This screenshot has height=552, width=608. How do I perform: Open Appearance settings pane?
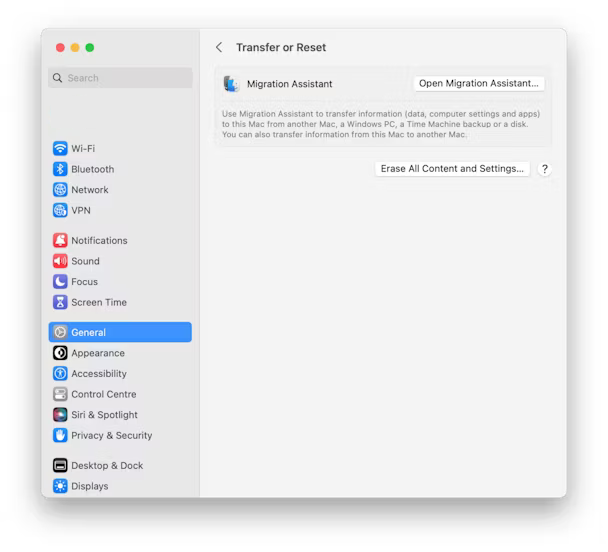click(98, 353)
